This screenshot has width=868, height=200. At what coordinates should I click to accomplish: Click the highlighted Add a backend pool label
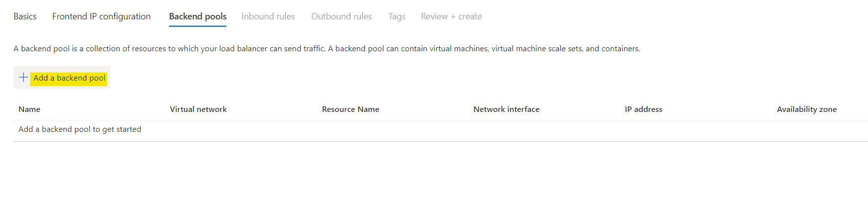pos(69,78)
